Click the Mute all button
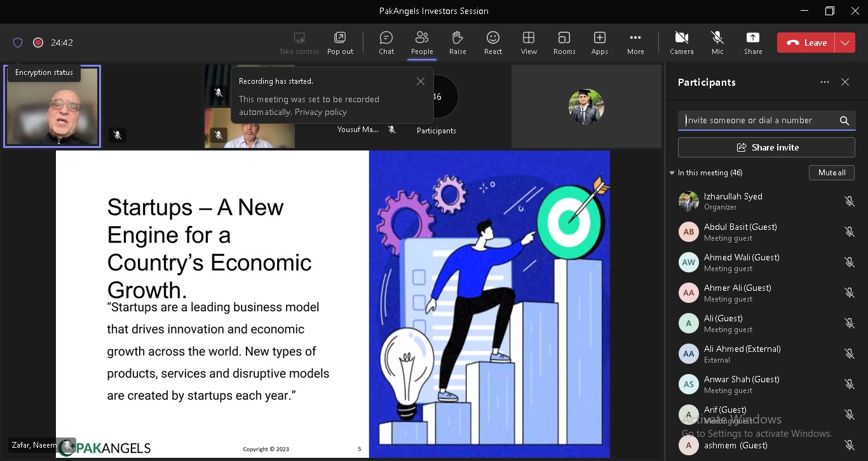 point(832,173)
